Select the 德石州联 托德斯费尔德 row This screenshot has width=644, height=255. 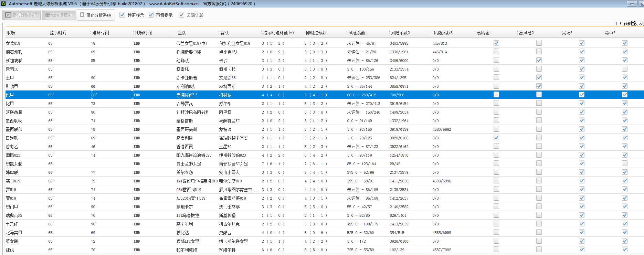[189, 52]
